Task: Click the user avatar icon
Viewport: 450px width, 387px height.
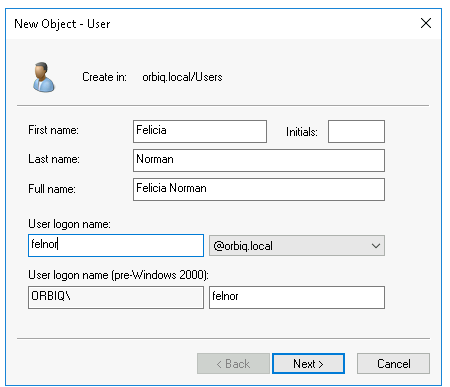Action: click(43, 77)
